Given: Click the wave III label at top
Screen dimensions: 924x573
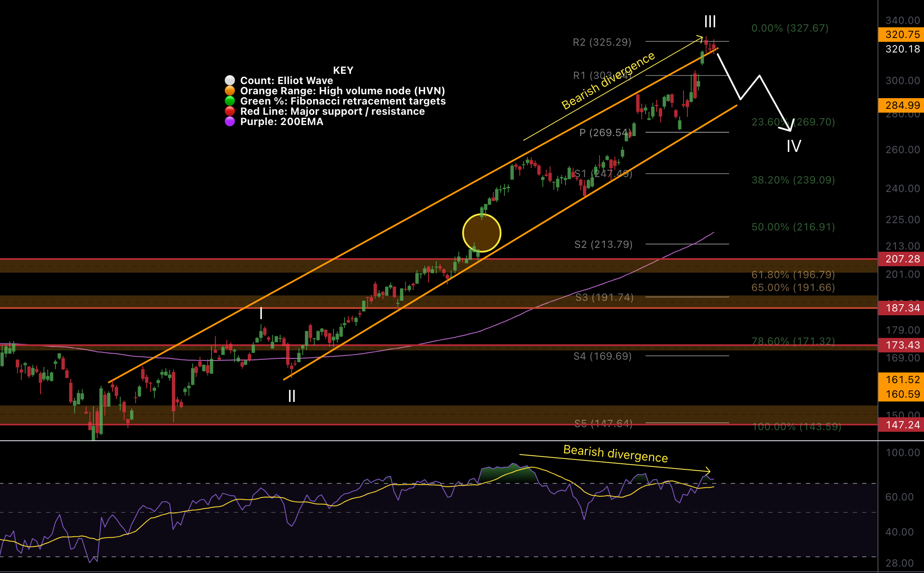Looking at the screenshot, I should (710, 21).
